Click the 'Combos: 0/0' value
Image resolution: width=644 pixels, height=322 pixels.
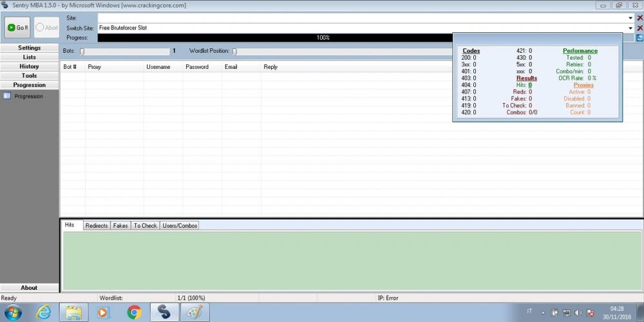coord(522,112)
